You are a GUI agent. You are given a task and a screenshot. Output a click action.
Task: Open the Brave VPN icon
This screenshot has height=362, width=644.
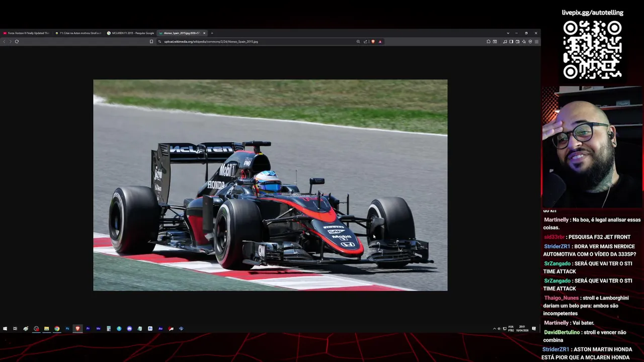coord(530,41)
